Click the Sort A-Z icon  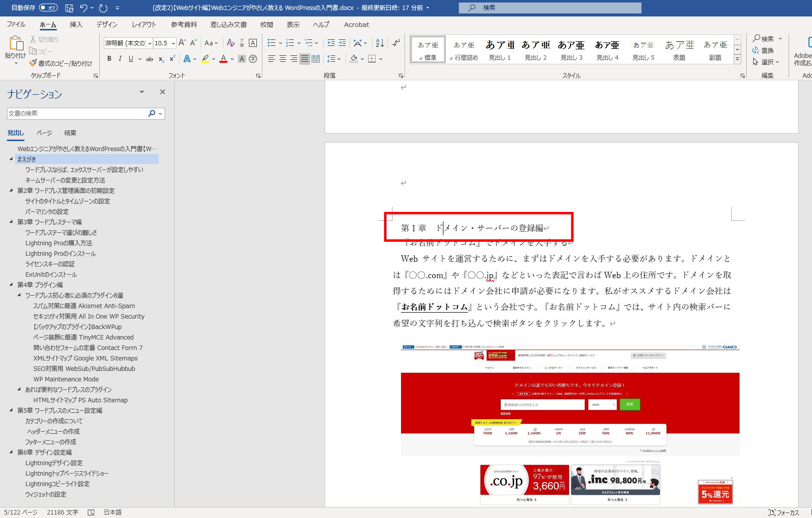coord(380,43)
